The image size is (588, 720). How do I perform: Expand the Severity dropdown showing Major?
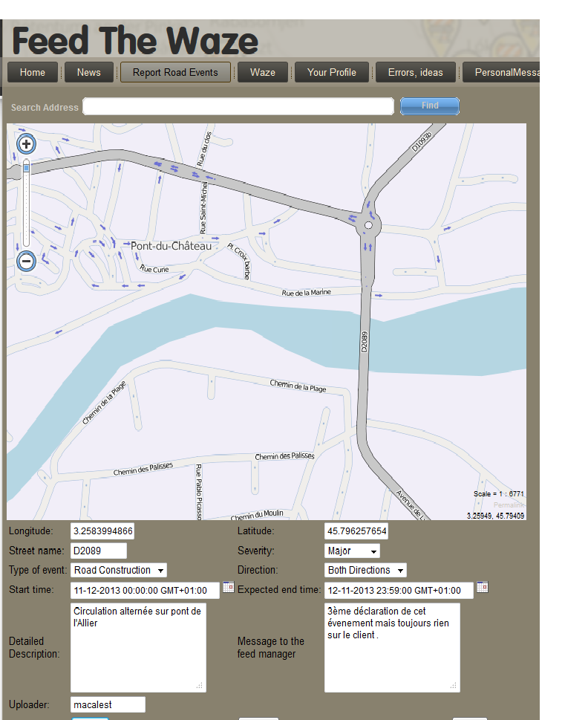[x=353, y=551]
